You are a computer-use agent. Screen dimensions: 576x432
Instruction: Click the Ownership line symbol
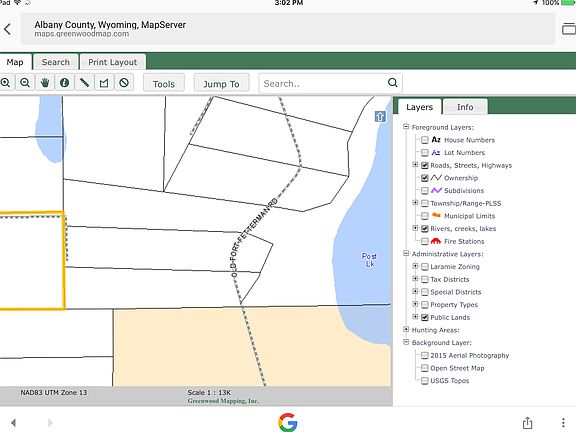[x=436, y=178]
